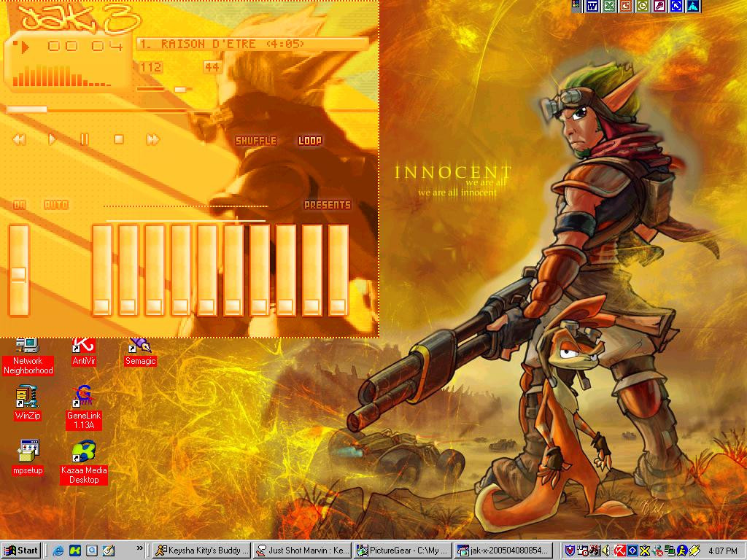Click the network computers tray icon
This screenshot has width=747, height=560.
point(670,551)
